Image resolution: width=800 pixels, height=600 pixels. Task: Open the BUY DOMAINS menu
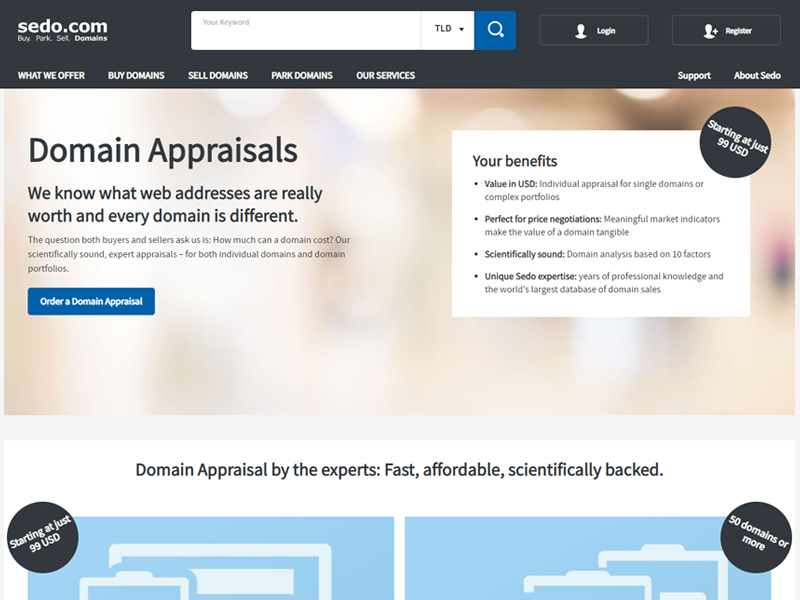[136, 76]
